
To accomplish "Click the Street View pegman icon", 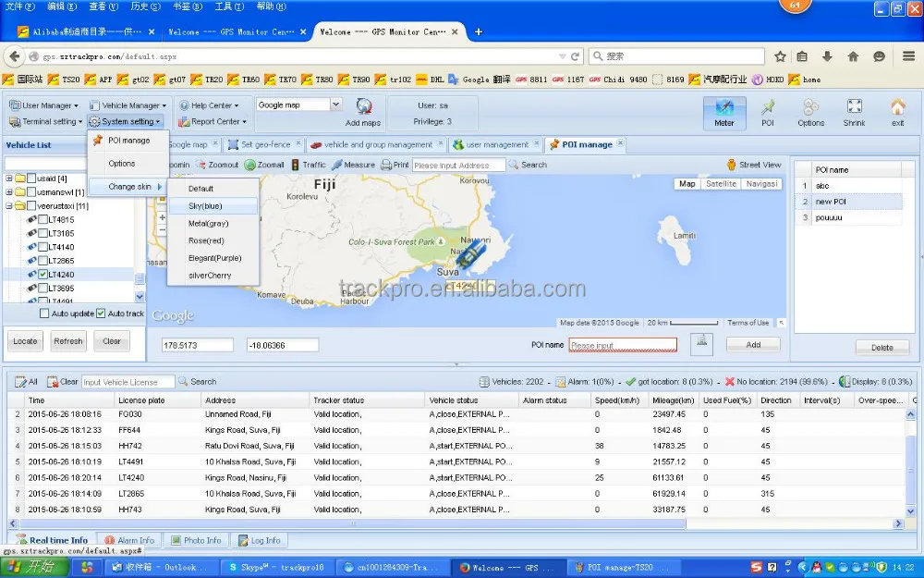I will [732, 165].
